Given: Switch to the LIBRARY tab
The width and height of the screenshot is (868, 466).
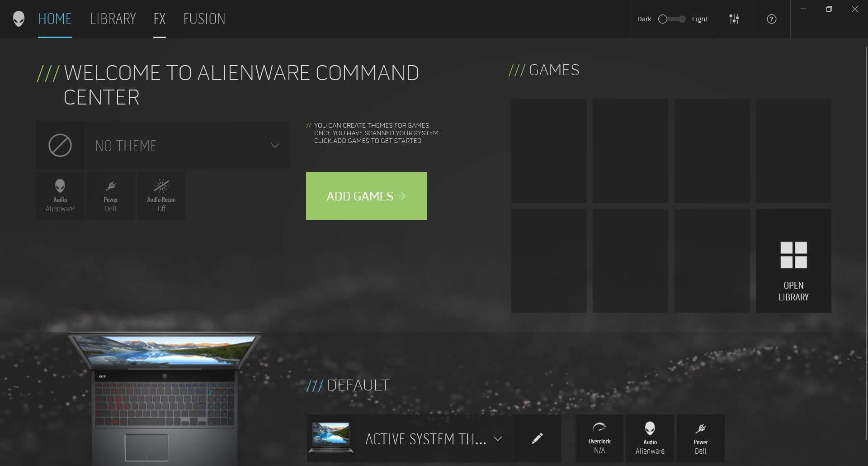Looking at the screenshot, I should [x=113, y=19].
